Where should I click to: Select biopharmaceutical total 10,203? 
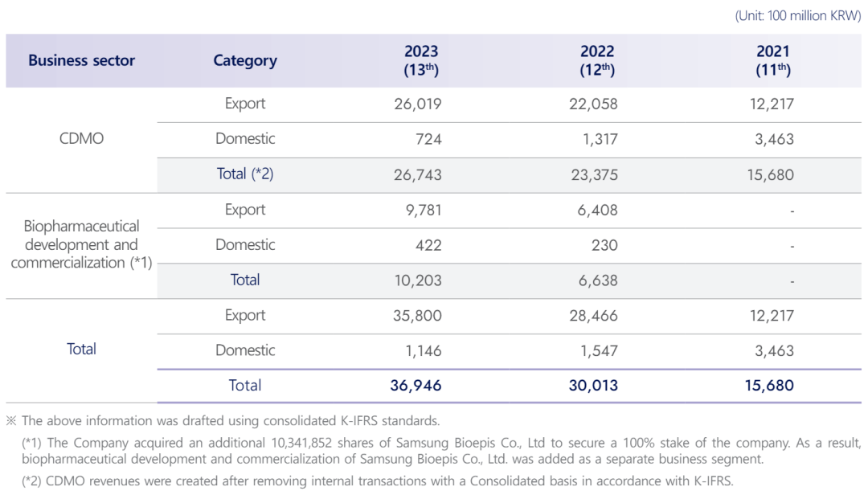(418, 280)
